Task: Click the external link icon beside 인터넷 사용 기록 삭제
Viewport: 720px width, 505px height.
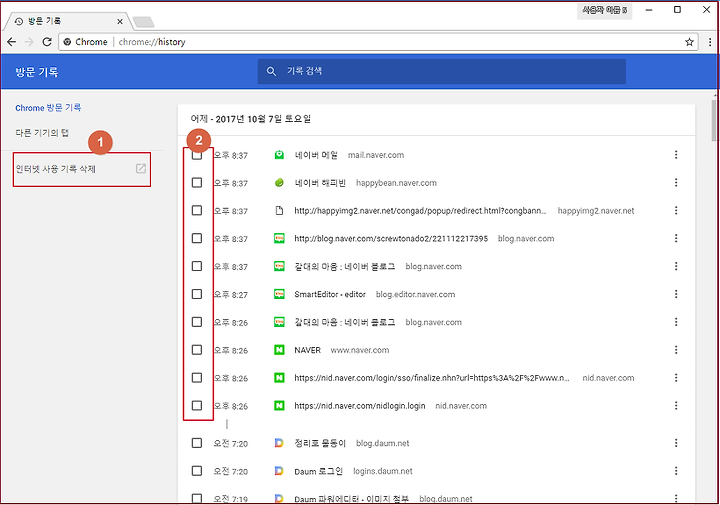Action: (x=141, y=168)
